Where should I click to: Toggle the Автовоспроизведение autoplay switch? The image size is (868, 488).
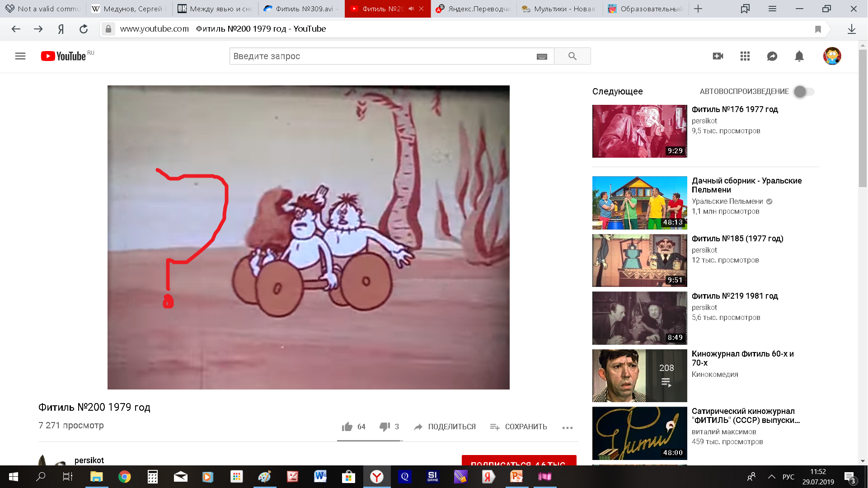coord(804,91)
